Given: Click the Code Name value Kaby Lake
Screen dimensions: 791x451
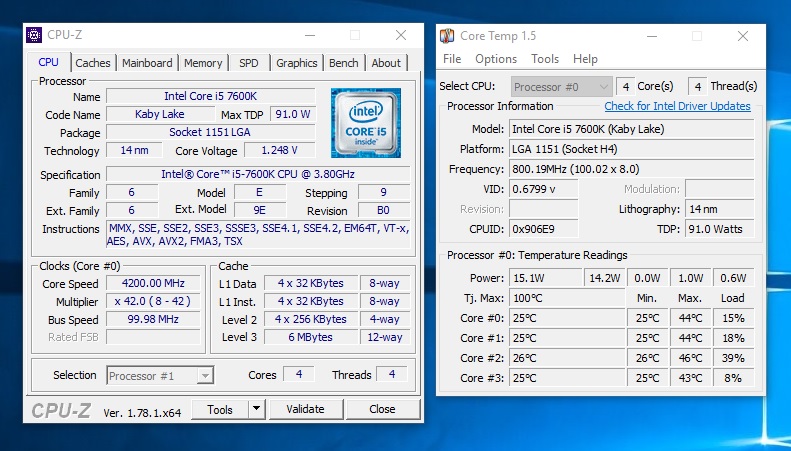Looking at the screenshot, I should pos(160,114).
